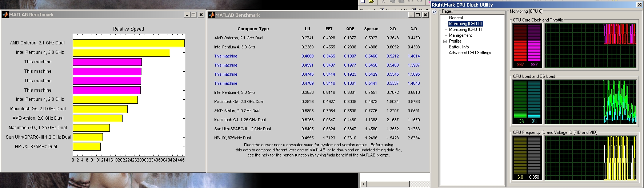Click the FID and VID history graph
Screen dimensions: 644x191
click(591, 158)
